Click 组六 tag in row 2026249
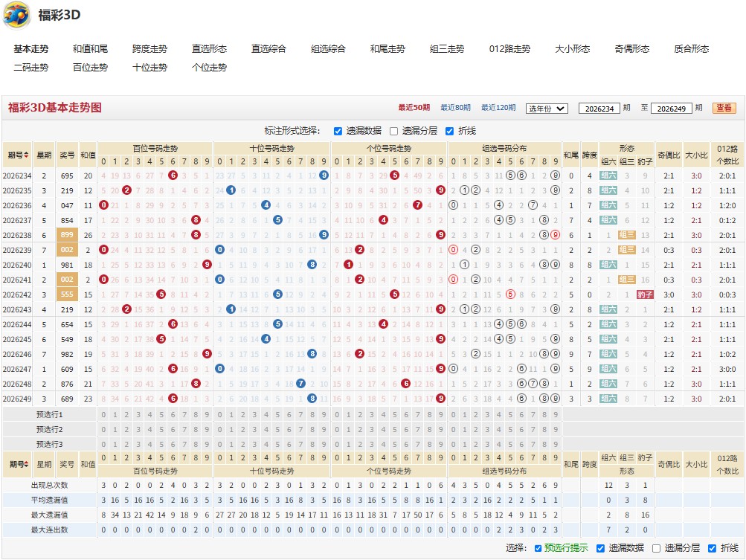 point(608,399)
